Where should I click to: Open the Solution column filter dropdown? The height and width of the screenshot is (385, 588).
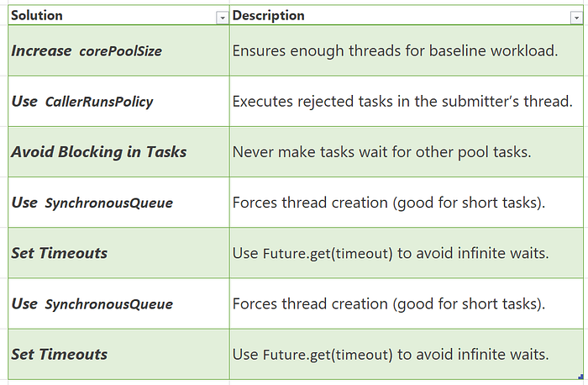pyautogui.click(x=222, y=18)
